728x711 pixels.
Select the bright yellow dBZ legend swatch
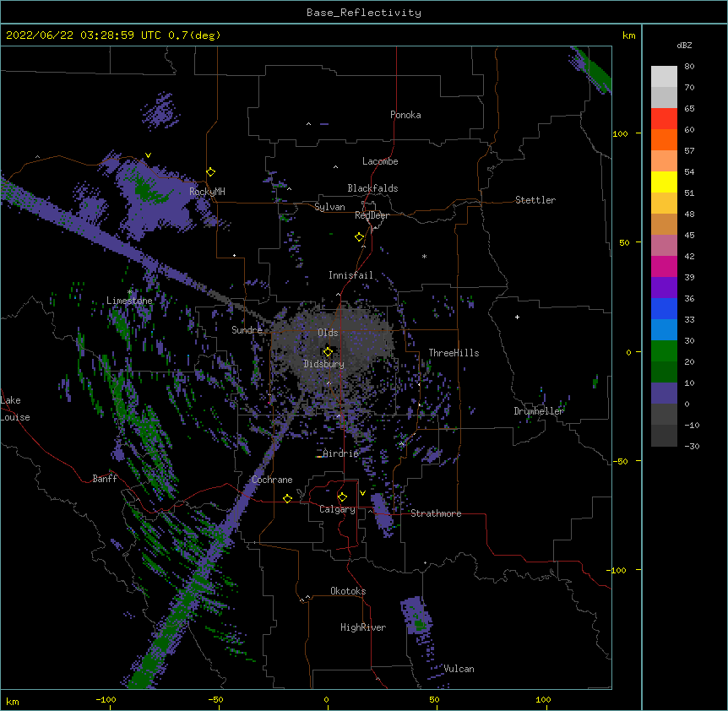pos(664,182)
